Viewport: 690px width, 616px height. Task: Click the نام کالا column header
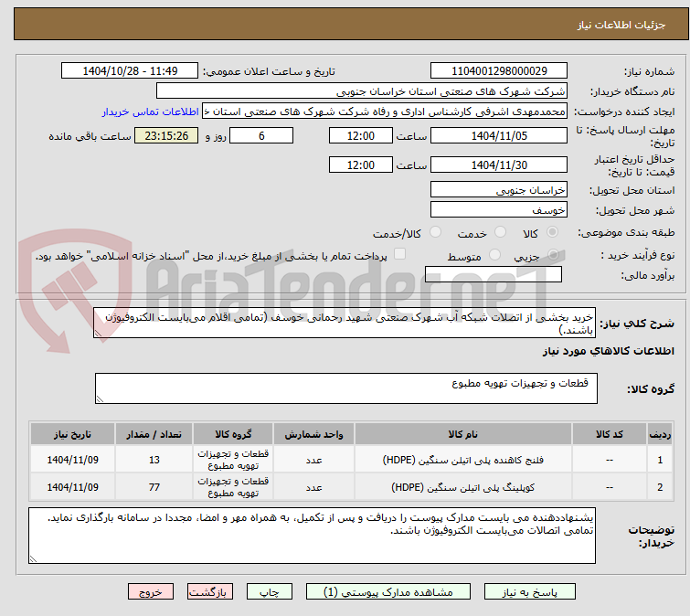pyautogui.click(x=463, y=434)
